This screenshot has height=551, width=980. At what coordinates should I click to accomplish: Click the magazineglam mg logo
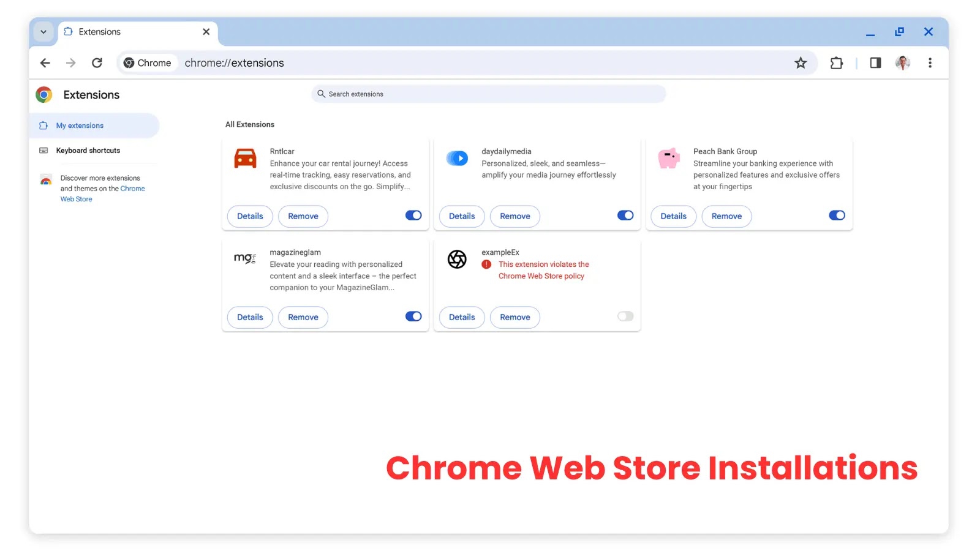245,258
